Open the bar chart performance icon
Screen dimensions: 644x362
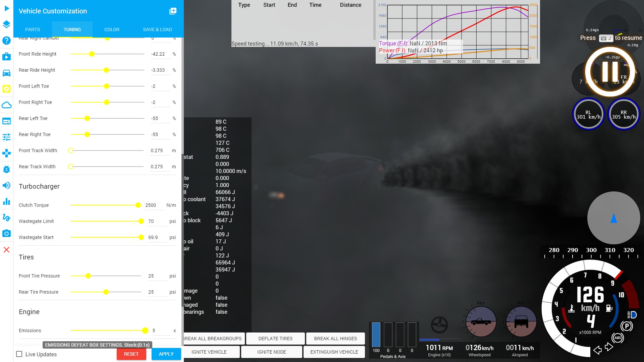(6, 201)
